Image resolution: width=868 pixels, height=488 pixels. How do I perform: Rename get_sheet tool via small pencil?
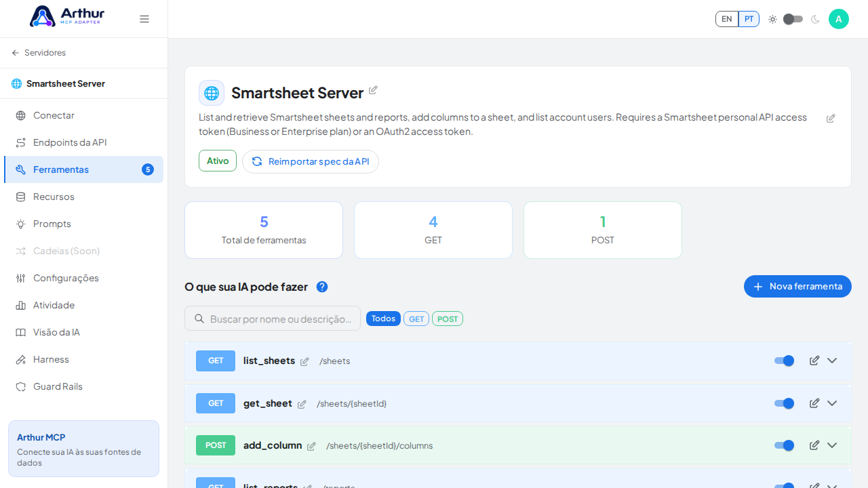point(302,405)
